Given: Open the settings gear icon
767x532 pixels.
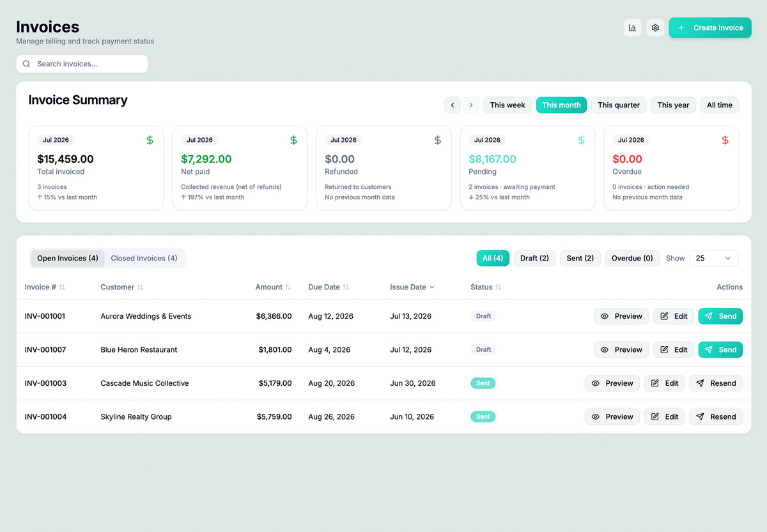Looking at the screenshot, I should pyautogui.click(x=655, y=27).
